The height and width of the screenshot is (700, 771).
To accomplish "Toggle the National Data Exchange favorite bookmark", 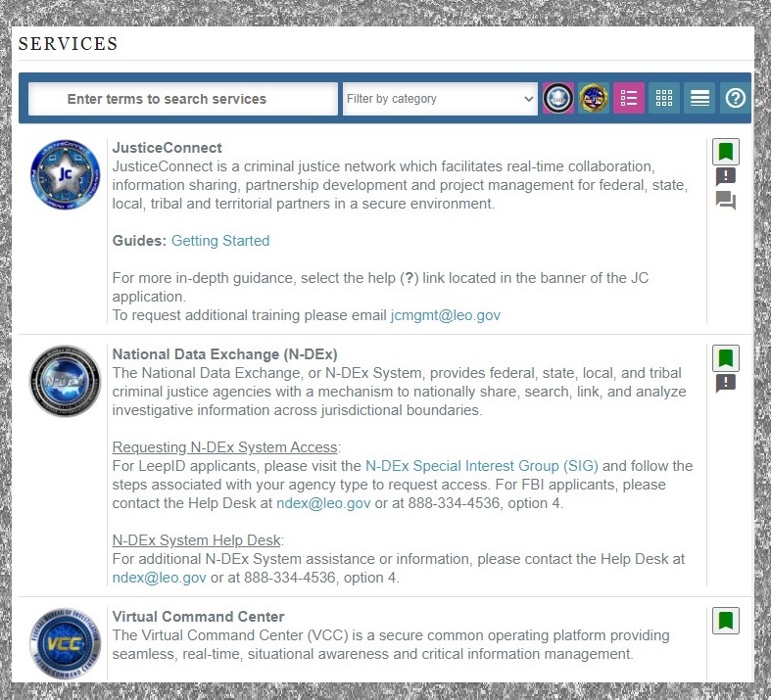I will click(x=725, y=358).
